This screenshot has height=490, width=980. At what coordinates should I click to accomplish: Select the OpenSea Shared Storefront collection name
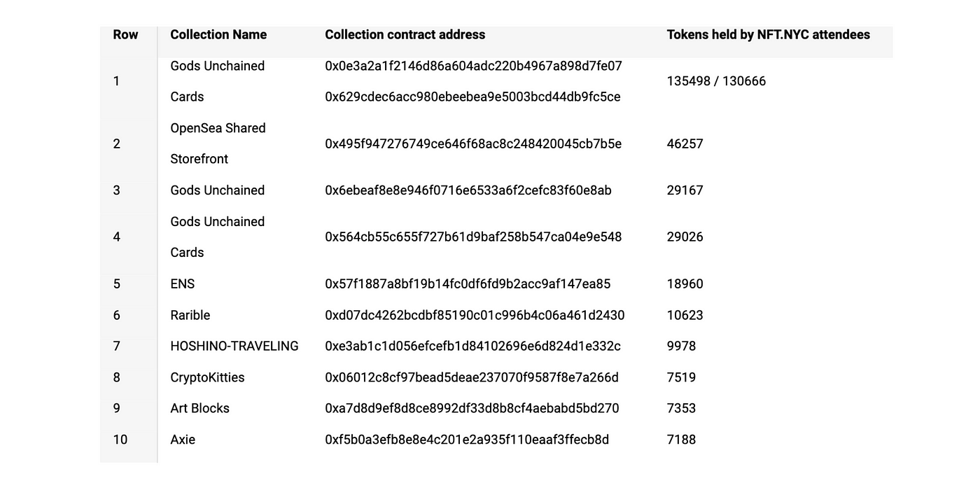[x=218, y=143]
